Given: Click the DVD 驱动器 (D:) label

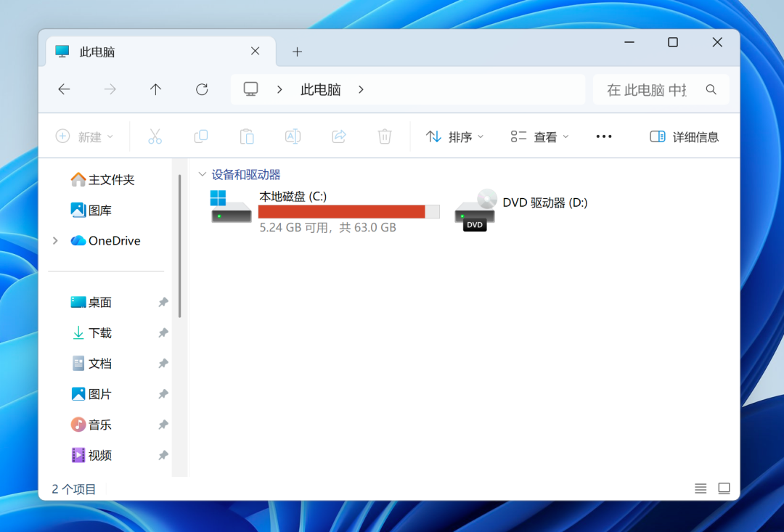Looking at the screenshot, I should click(545, 202).
